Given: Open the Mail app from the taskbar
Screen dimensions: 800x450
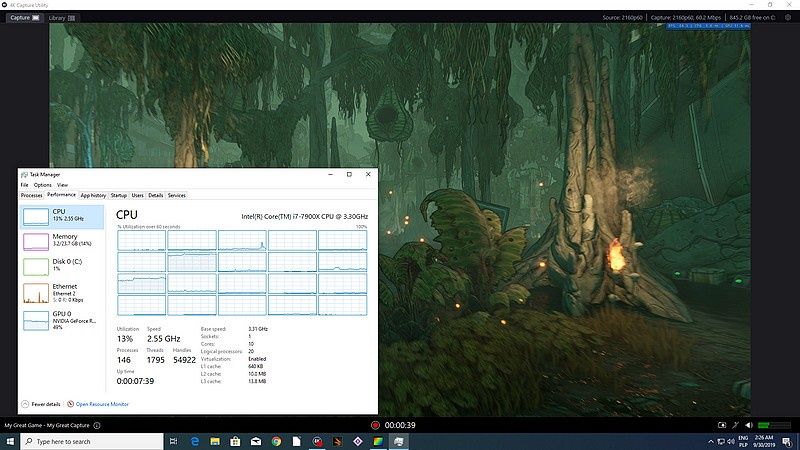Looking at the screenshot, I should [x=256, y=441].
